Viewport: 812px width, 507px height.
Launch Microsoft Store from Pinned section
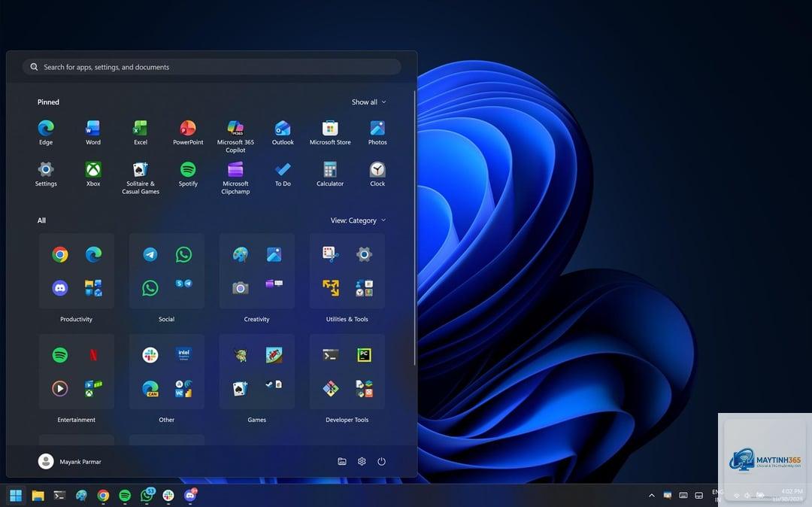pyautogui.click(x=330, y=132)
